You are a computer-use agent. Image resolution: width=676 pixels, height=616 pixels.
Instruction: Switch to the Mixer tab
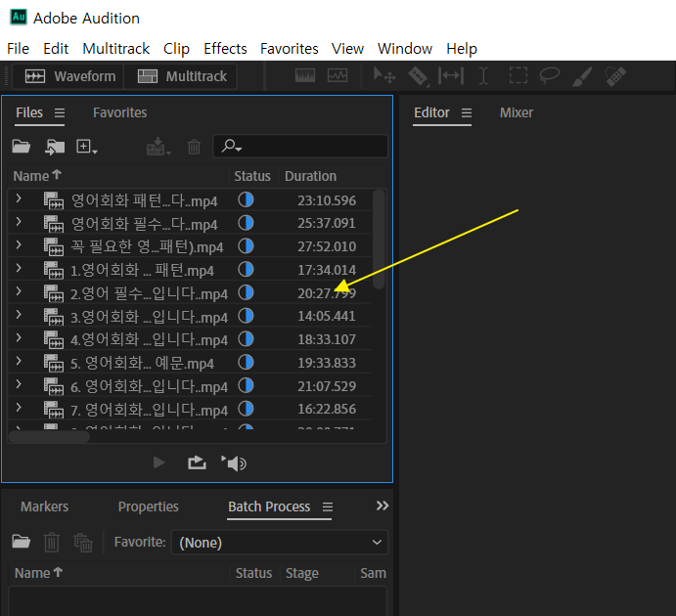pyautogui.click(x=517, y=112)
